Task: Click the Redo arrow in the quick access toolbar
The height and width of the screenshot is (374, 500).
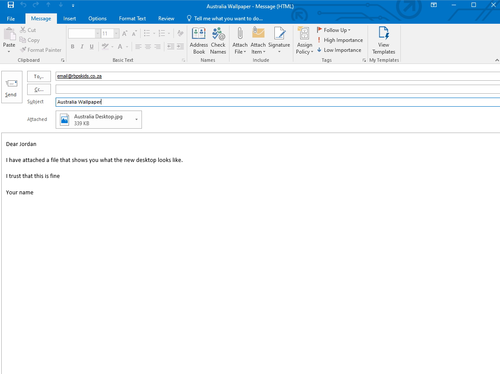Action: 36,5
